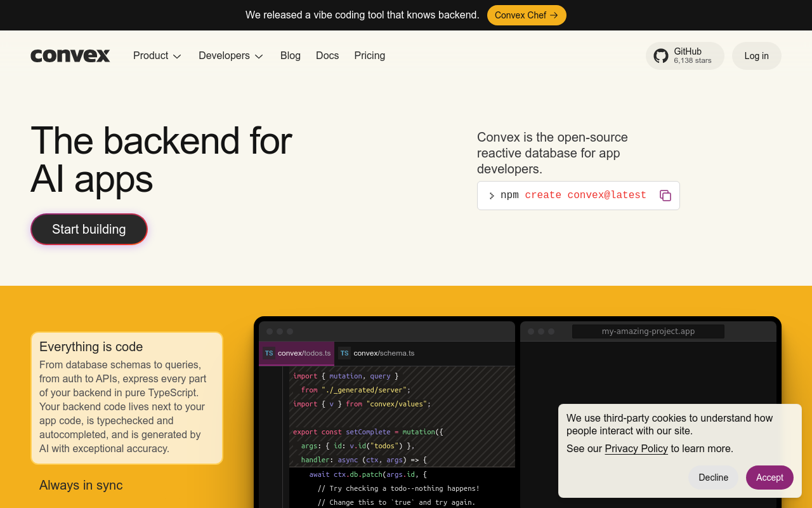Image resolution: width=812 pixels, height=508 pixels.
Task: Open the Docs page
Action: (x=327, y=56)
